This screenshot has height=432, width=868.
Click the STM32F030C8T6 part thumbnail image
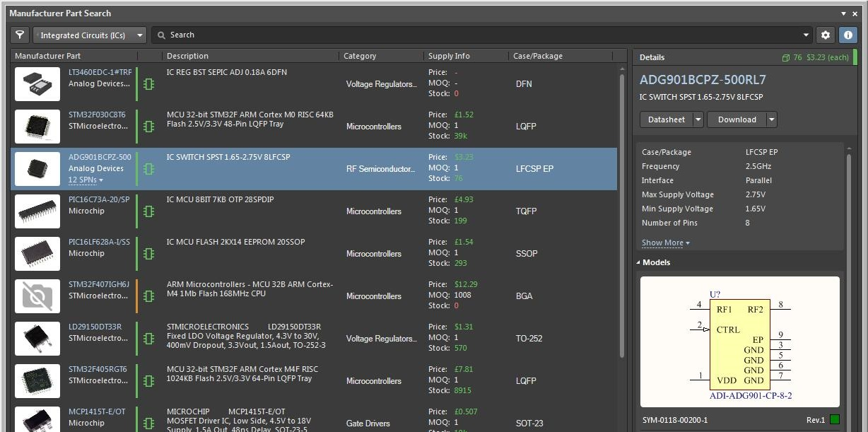[37, 127]
